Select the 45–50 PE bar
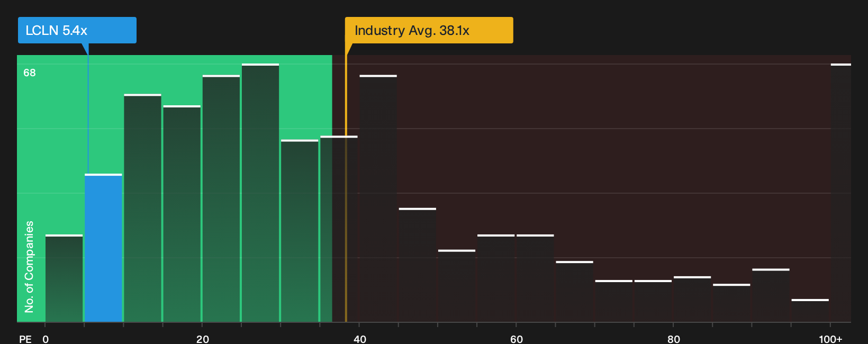This screenshot has width=868, height=344. (418, 265)
